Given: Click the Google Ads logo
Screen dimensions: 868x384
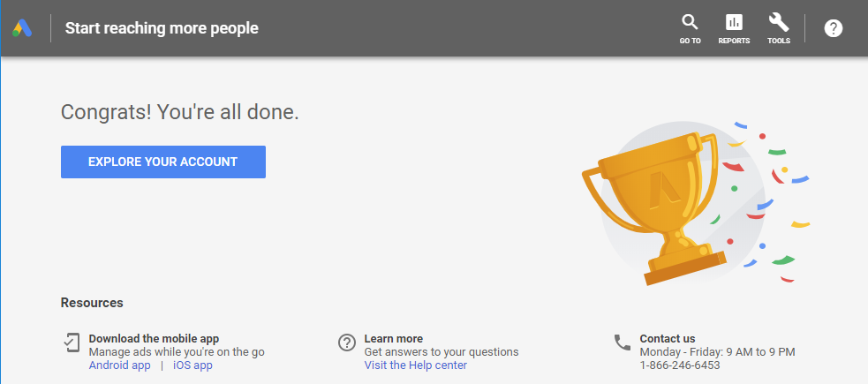Looking at the screenshot, I should pyautogui.click(x=21, y=28).
